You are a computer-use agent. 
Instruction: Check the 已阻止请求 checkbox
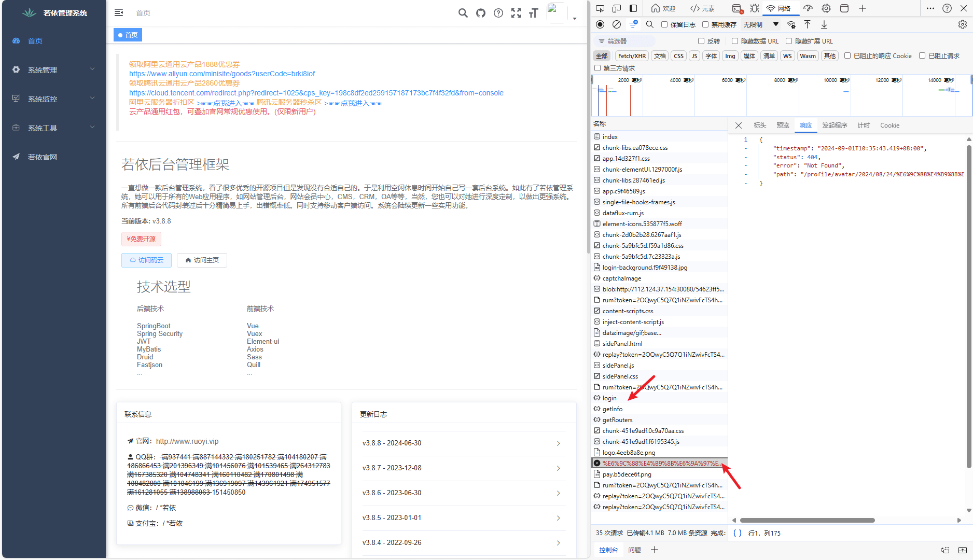(922, 55)
